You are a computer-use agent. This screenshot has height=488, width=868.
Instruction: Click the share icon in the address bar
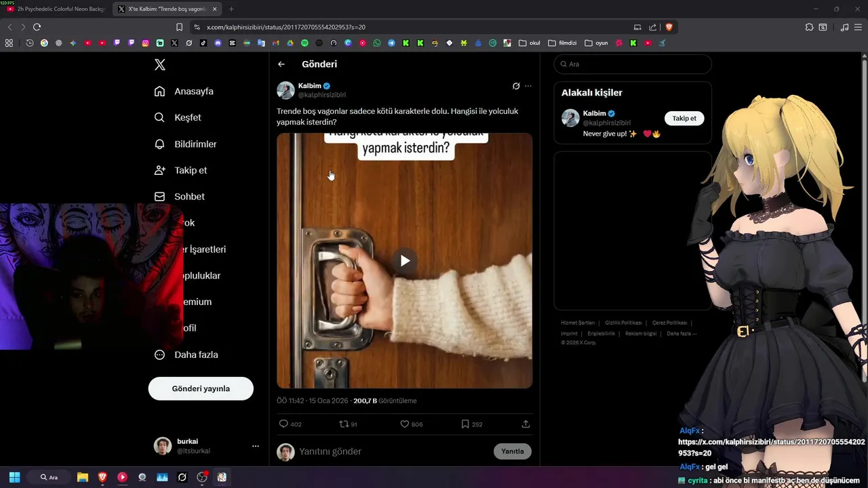(652, 27)
